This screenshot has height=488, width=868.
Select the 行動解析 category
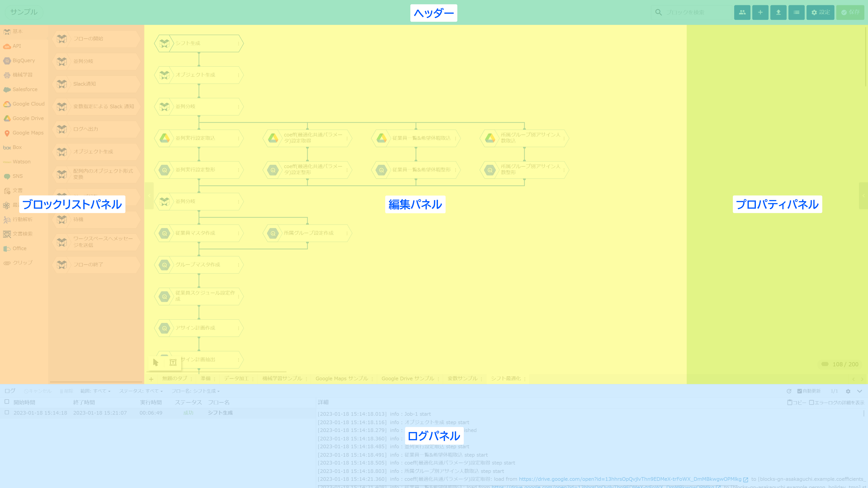[x=24, y=220]
